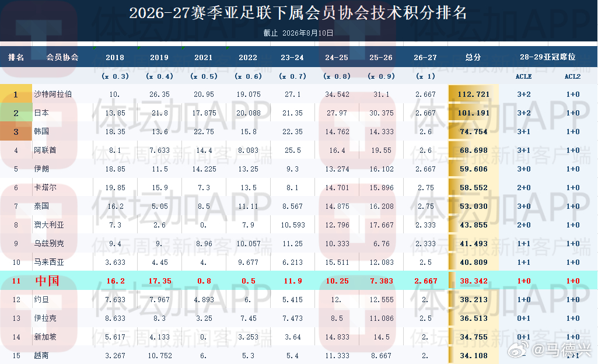The height and width of the screenshot is (364, 598).
Task: Click the 28-29亚冠席位 header
Action: point(548,57)
